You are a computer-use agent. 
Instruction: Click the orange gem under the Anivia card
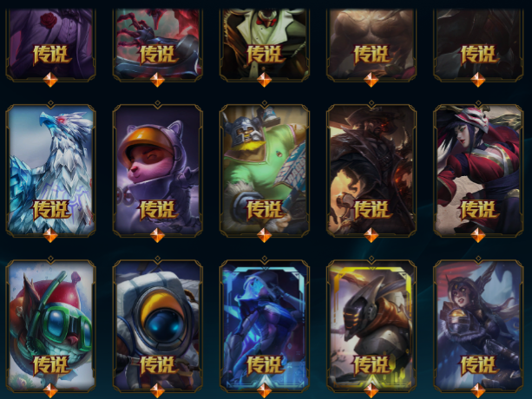pyautogui.click(x=50, y=235)
